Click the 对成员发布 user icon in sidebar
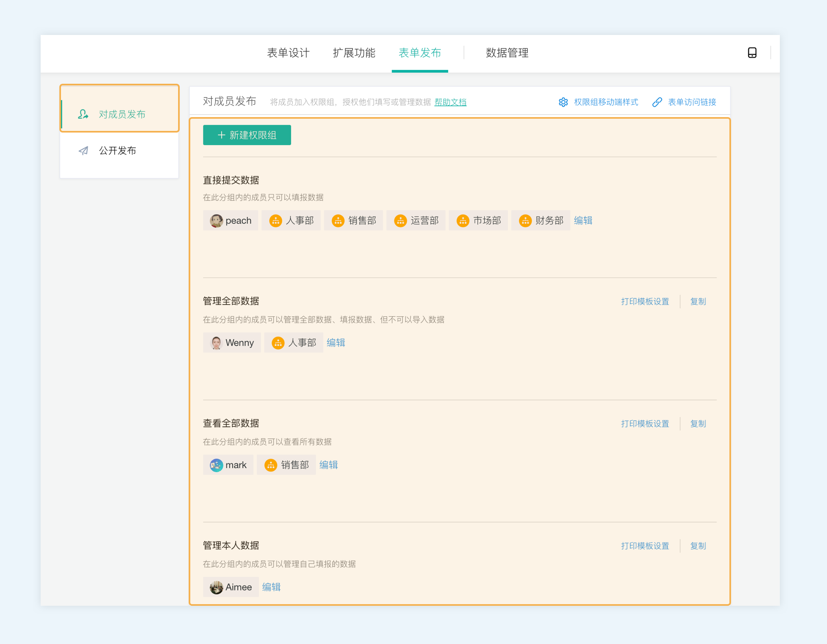The height and width of the screenshot is (644, 827). (x=83, y=114)
